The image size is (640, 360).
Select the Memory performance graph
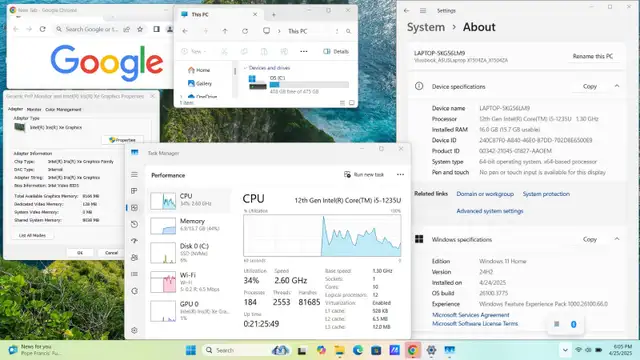click(163, 226)
